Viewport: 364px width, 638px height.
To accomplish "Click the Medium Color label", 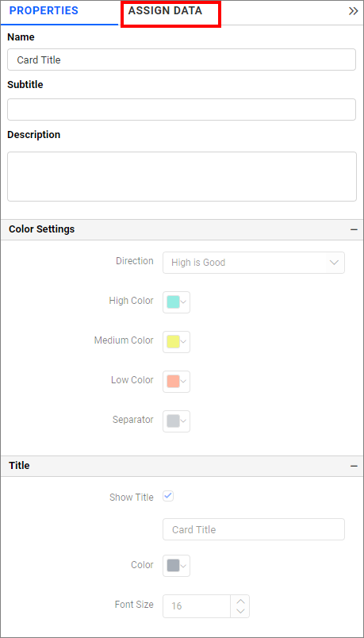I will pos(124,340).
